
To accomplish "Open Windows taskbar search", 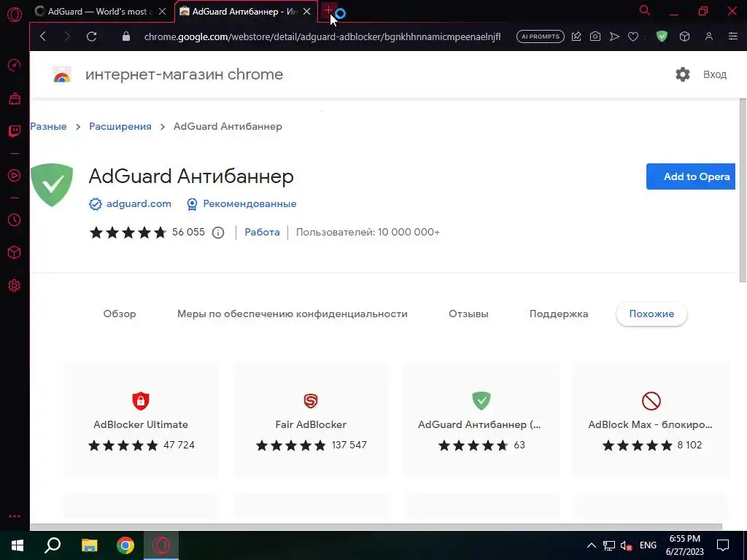I will [x=53, y=545].
